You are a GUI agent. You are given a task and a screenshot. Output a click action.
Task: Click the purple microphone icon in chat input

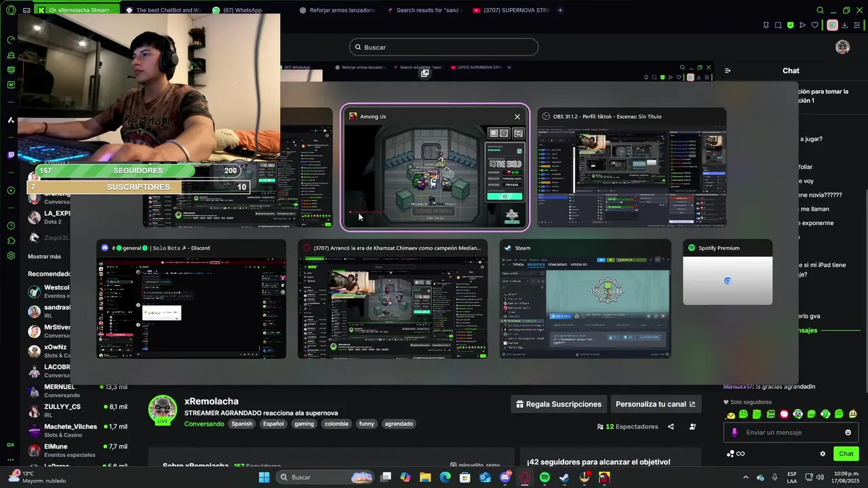coord(734,432)
